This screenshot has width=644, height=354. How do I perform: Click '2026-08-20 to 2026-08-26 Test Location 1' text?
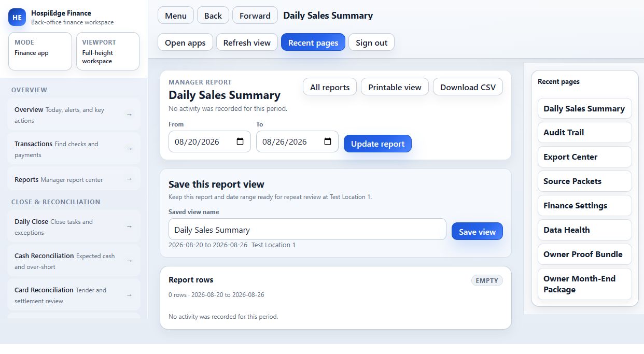[232, 245]
